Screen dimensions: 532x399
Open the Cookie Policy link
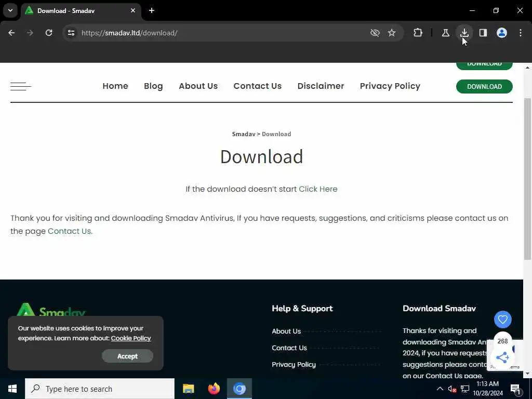click(130, 338)
